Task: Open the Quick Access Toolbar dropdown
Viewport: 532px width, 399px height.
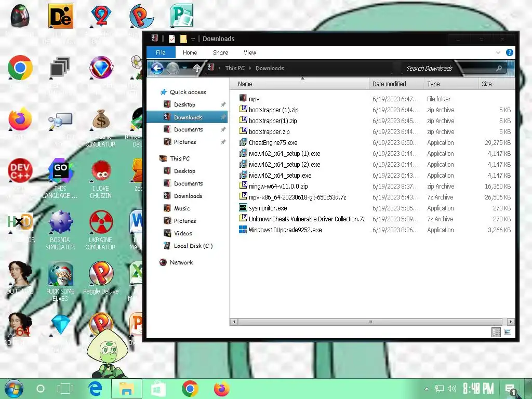Action: [x=193, y=39]
